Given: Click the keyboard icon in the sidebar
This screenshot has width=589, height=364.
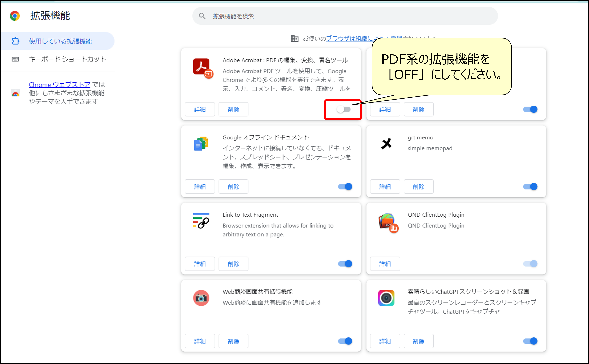Looking at the screenshot, I should pyautogui.click(x=16, y=59).
